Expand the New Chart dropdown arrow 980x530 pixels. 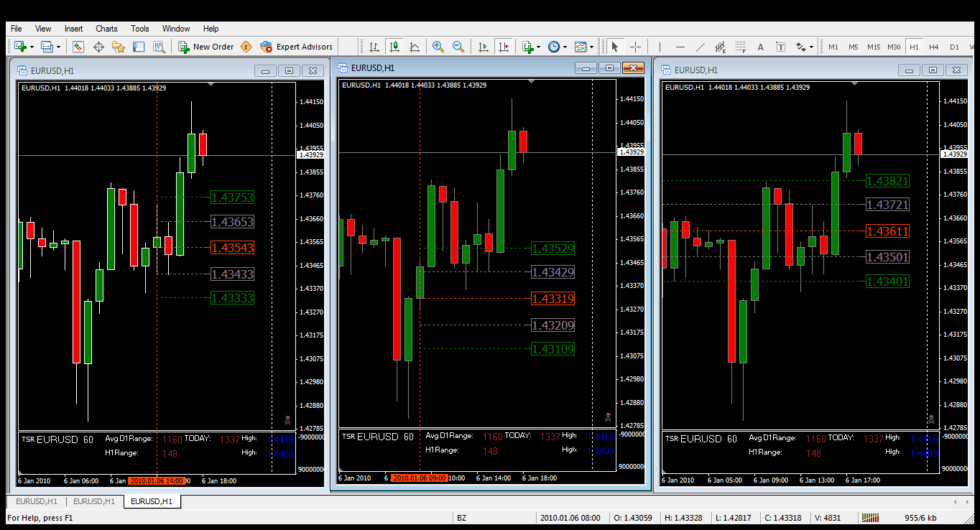(32, 47)
